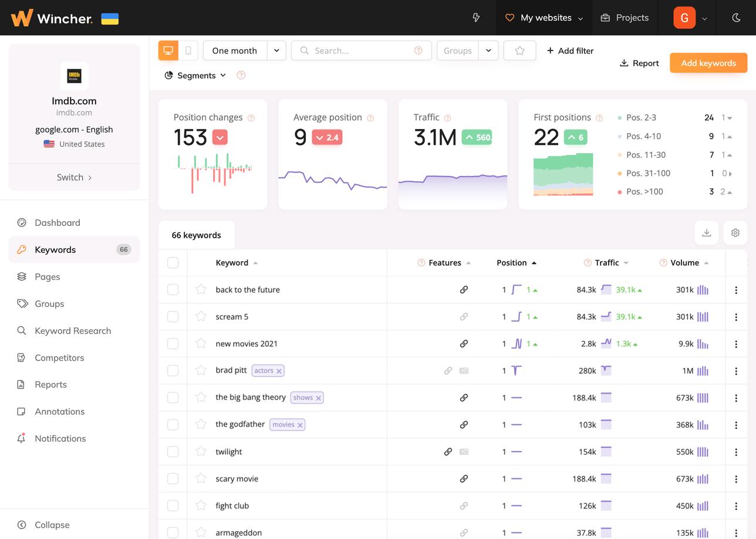Star the 'back to the future' keyword
Image resolution: width=756 pixels, height=539 pixels.
pos(201,289)
